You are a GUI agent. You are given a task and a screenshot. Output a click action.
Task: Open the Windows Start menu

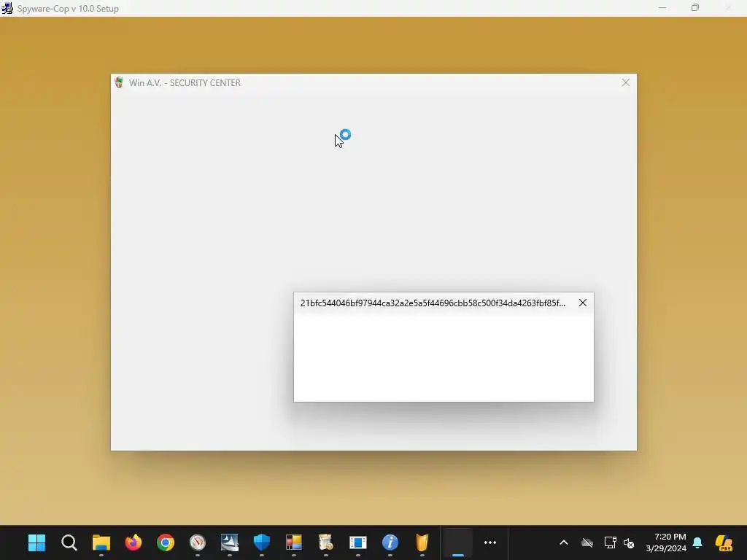36,542
